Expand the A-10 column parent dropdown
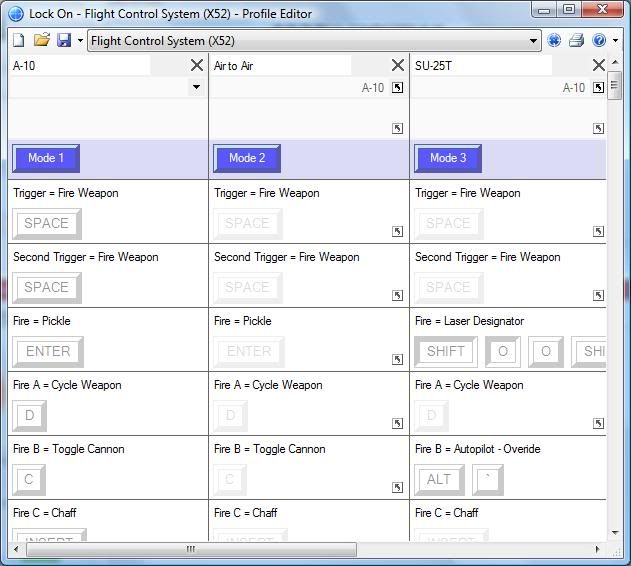This screenshot has height=566, width=631. (x=196, y=87)
